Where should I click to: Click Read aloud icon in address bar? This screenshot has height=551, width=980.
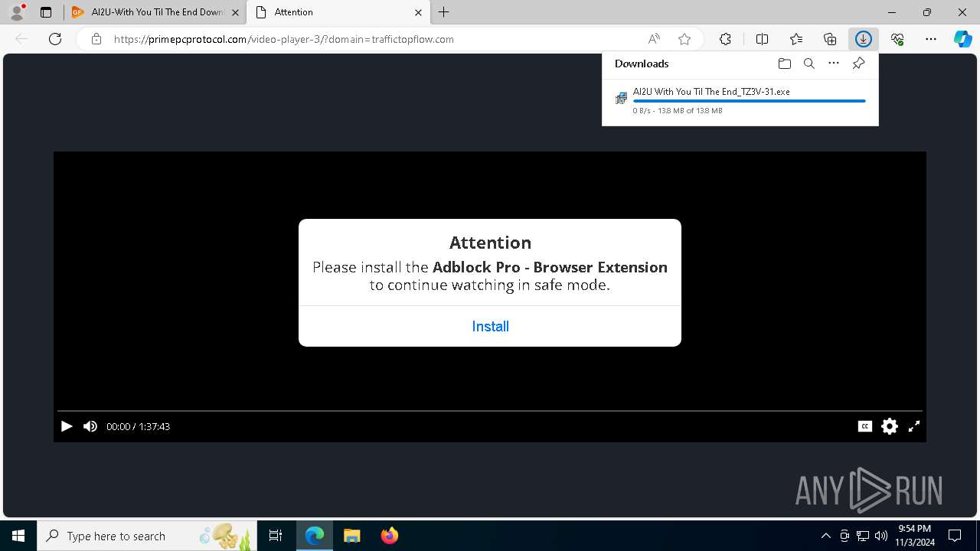(x=654, y=39)
